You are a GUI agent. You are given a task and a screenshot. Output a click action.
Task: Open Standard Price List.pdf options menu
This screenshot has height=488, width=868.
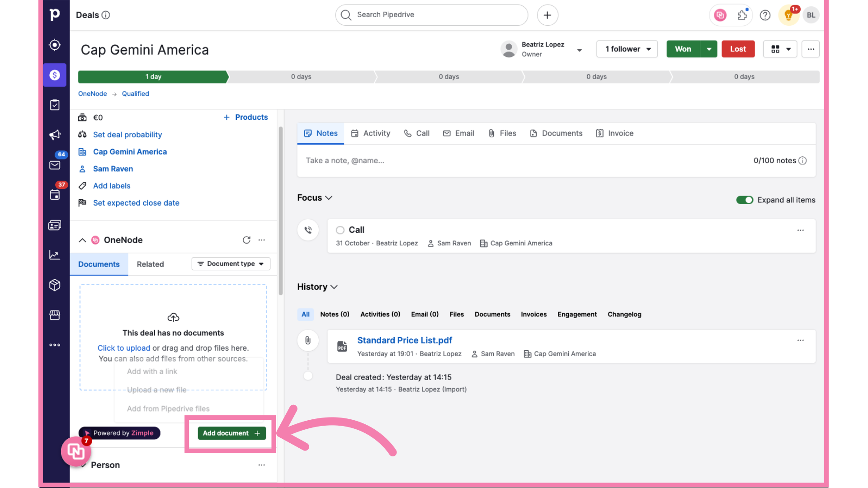point(801,340)
